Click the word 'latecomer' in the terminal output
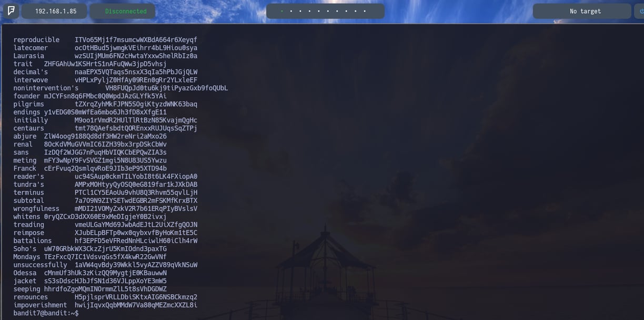The height and width of the screenshot is (320, 644). 31,48
